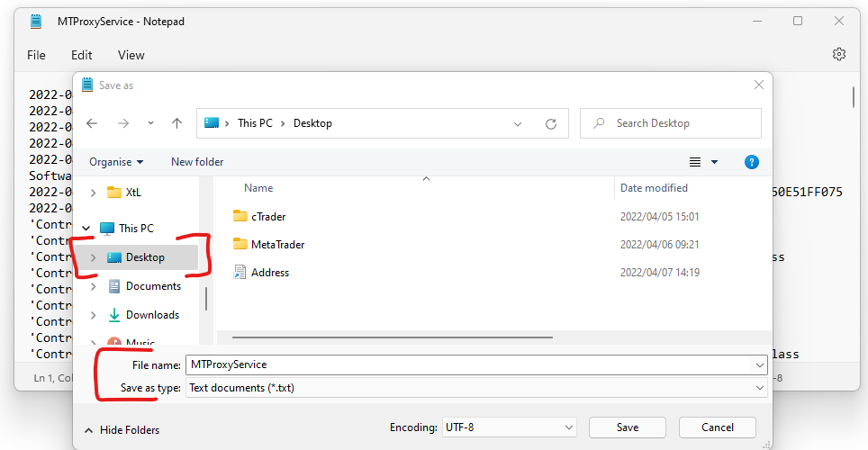
Task: Click the date 2022/04/05 15:01
Action: point(659,216)
